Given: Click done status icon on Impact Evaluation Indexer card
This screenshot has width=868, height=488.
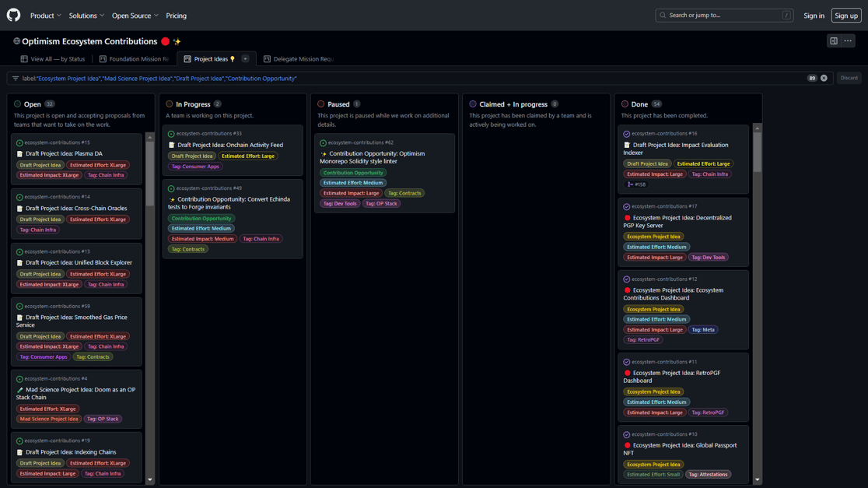Looking at the screenshot, I should (627, 134).
